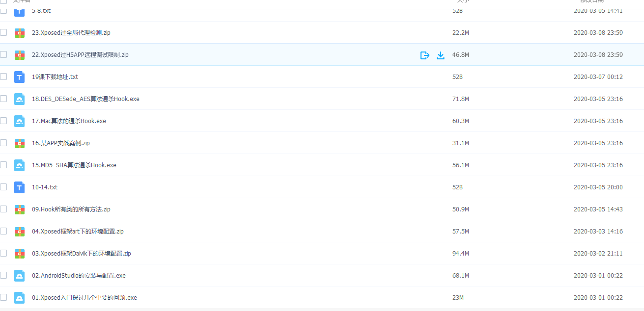This screenshot has width=644, height=311.
Task: Click the zip icon for 03.Xposed框架Dalvik下的环境配置.zip
Action: pyautogui.click(x=20, y=254)
